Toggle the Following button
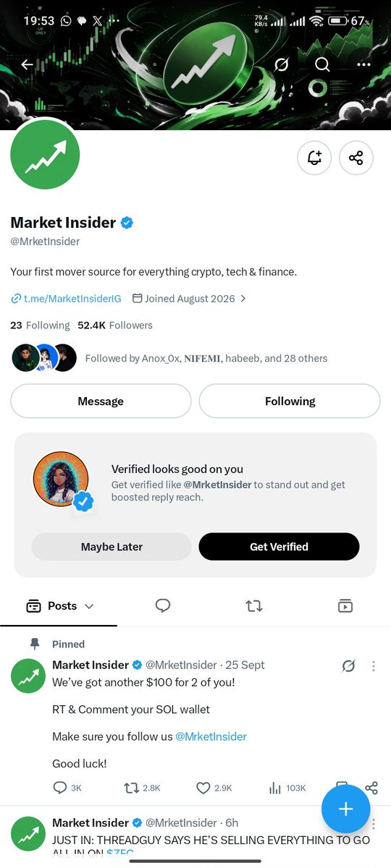 point(290,401)
